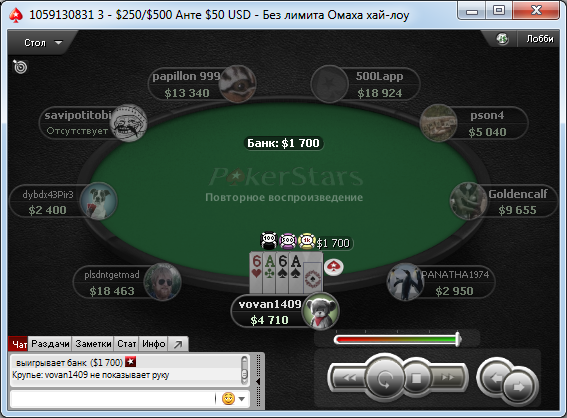Switch to the Раздачи tab

coord(50,344)
